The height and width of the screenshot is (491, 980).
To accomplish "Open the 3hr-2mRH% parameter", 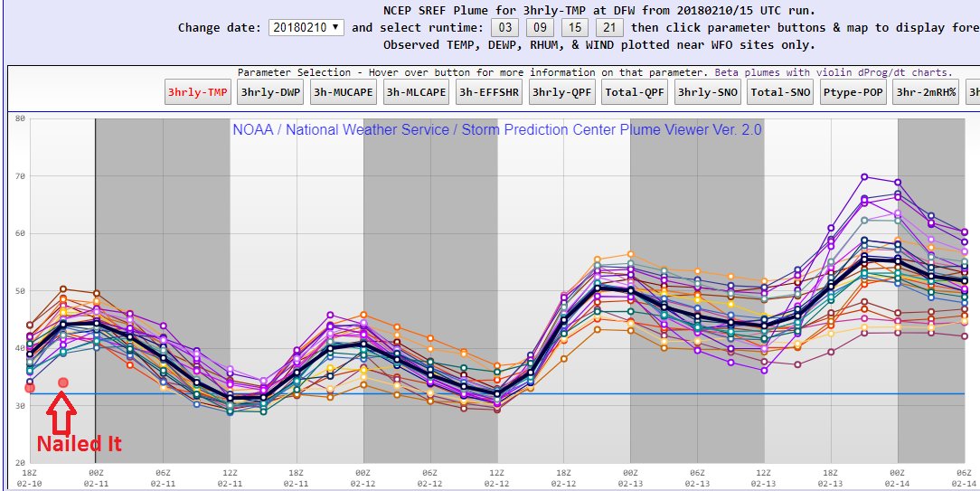I will pos(927,92).
